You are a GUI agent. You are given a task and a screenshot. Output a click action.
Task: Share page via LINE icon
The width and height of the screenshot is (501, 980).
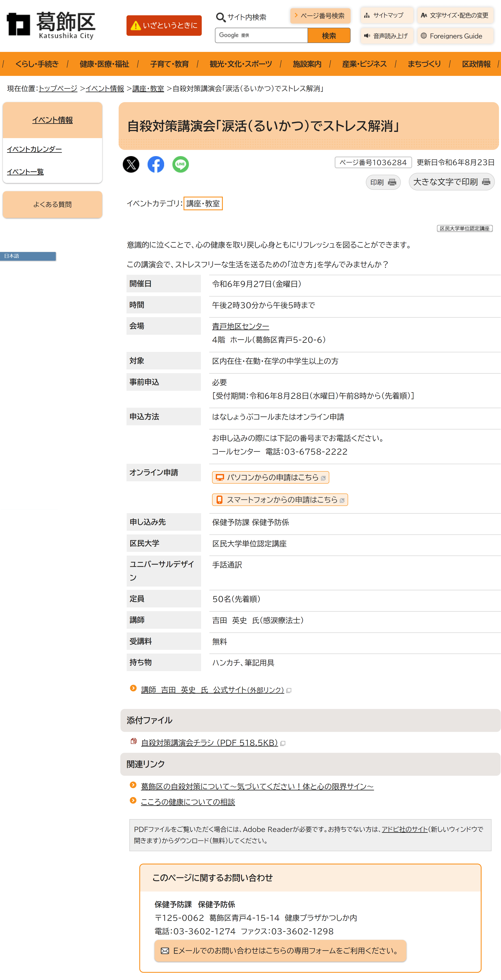180,164
